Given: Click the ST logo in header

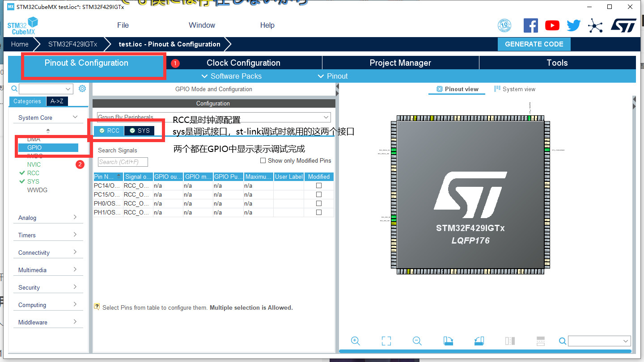Looking at the screenshot, I should tap(623, 25).
